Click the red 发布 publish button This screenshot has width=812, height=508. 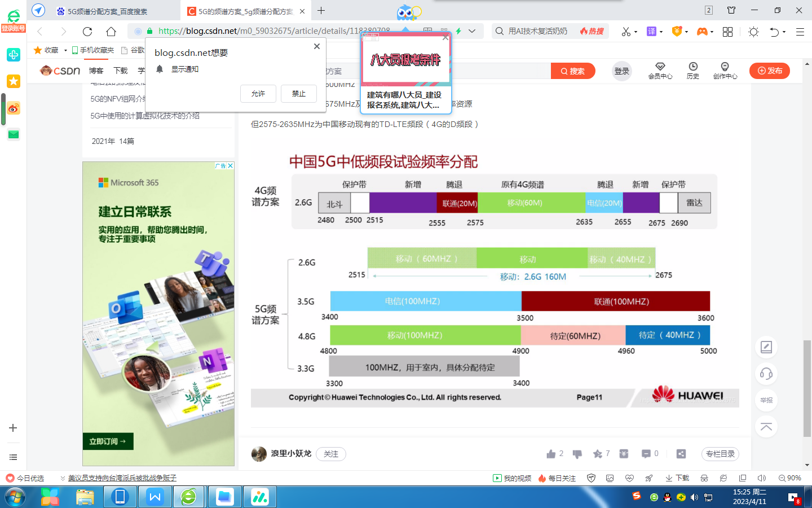coord(770,71)
